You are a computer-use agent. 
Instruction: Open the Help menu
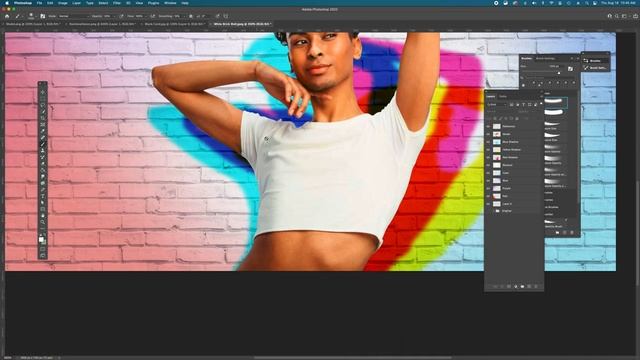pos(185,3)
